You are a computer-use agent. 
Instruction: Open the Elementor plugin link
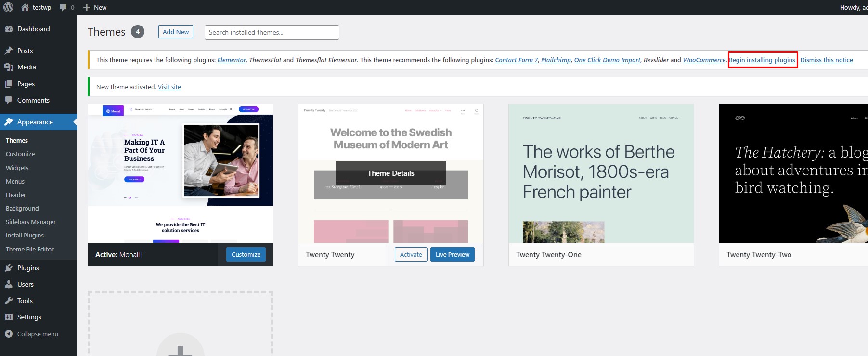point(232,60)
